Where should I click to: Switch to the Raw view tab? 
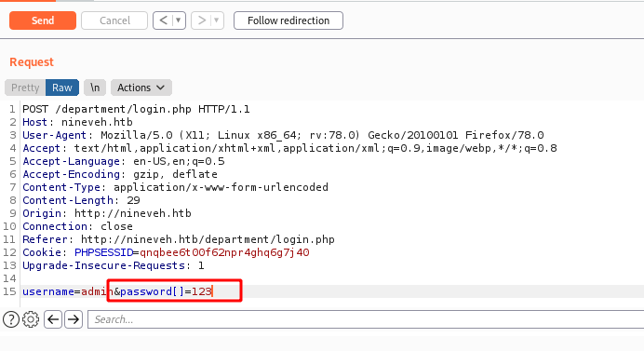pos(62,88)
